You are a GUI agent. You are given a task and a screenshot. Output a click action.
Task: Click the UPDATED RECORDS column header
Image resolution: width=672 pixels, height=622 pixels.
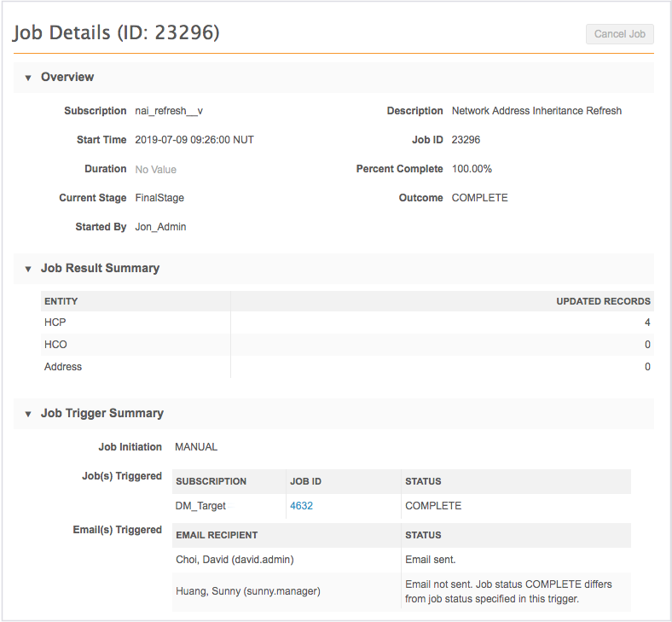coord(603,301)
